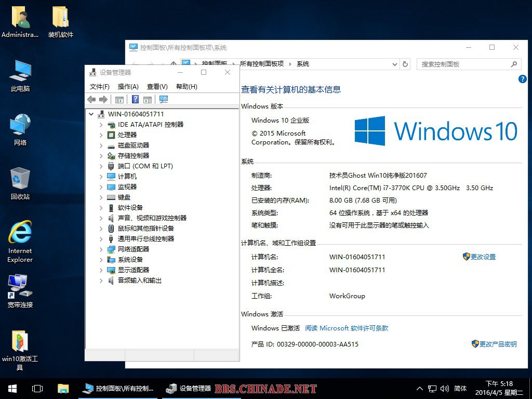
Task: Expand the 监视器 node arrow
Action: [101, 187]
